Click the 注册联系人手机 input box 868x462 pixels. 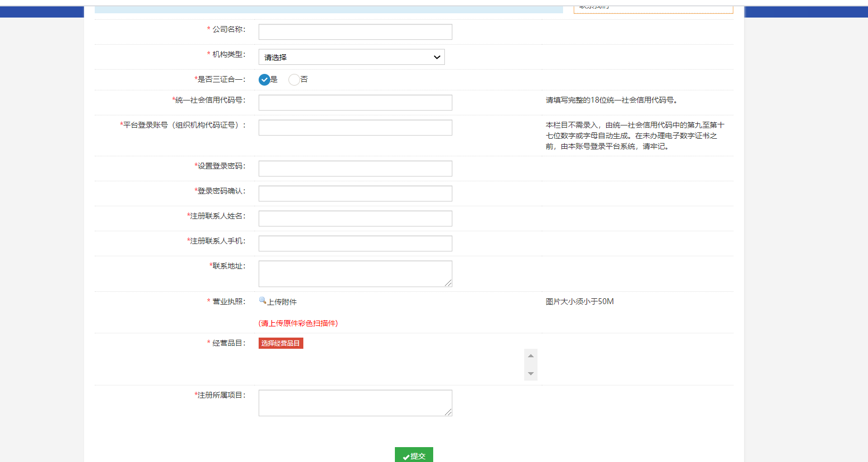(355, 243)
